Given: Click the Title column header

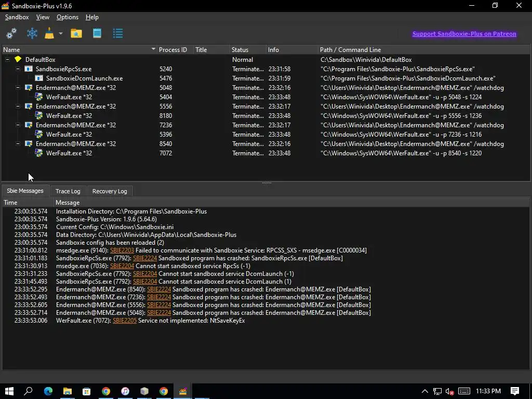Looking at the screenshot, I should pyautogui.click(x=211, y=49).
